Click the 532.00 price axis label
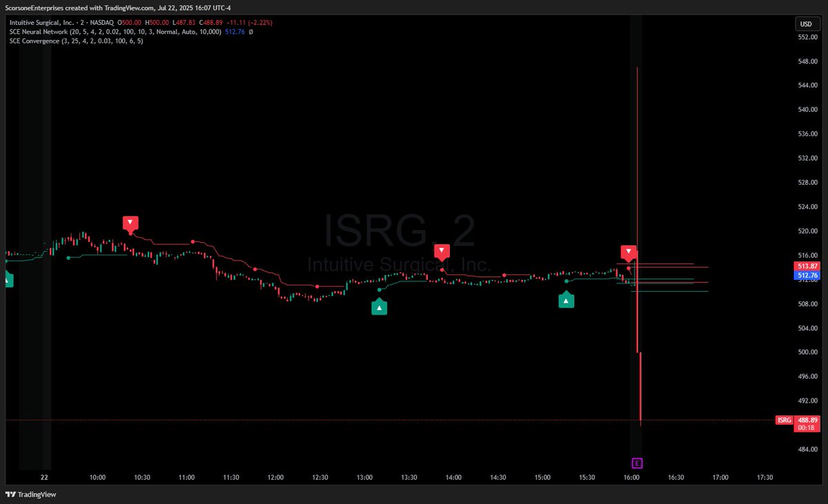 807,158
